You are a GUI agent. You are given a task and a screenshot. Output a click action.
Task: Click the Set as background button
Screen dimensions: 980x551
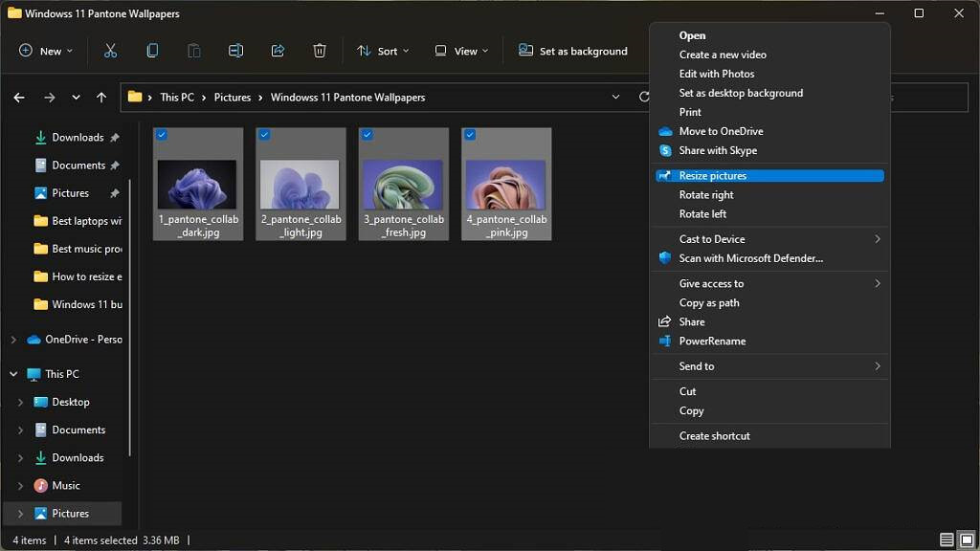tap(573, 51)
